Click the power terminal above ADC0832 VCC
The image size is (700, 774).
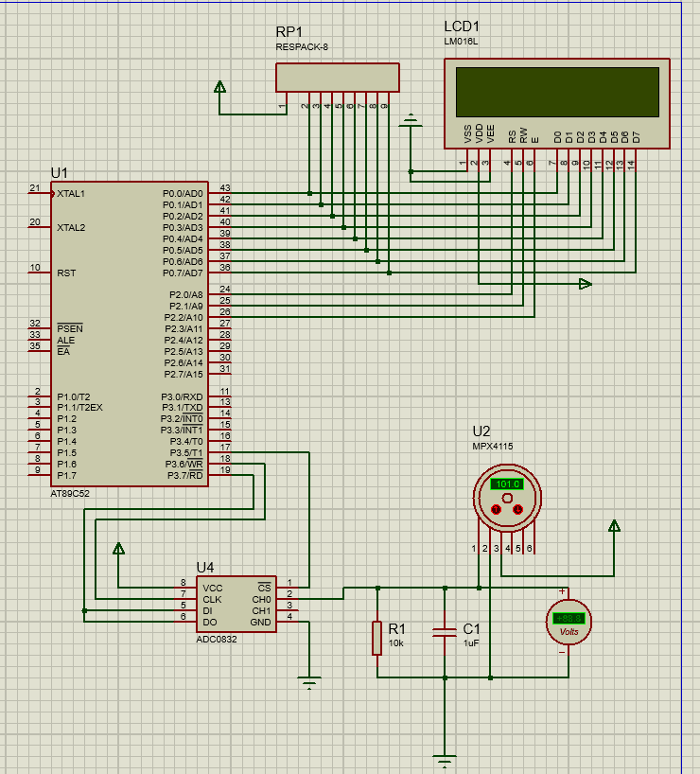tap(118, 549)
